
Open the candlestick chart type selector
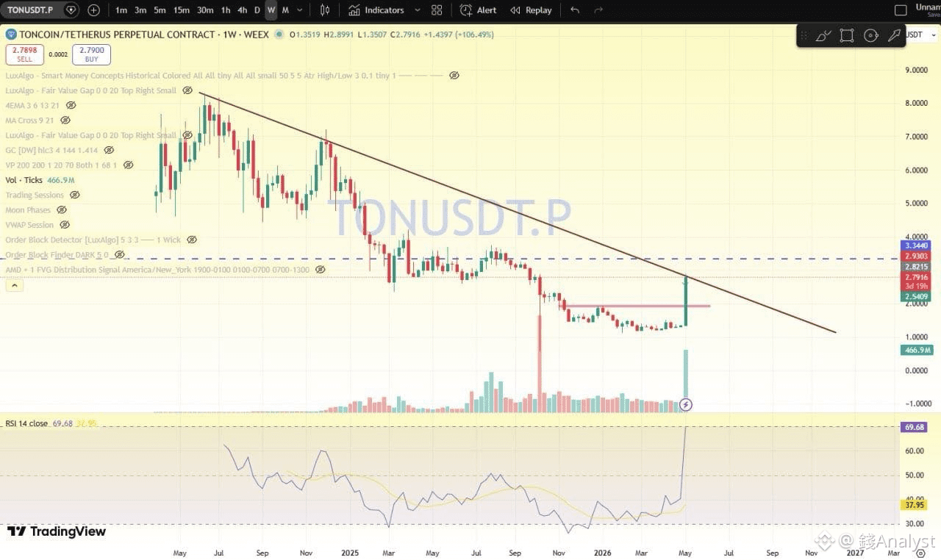(x=325, y=10)
